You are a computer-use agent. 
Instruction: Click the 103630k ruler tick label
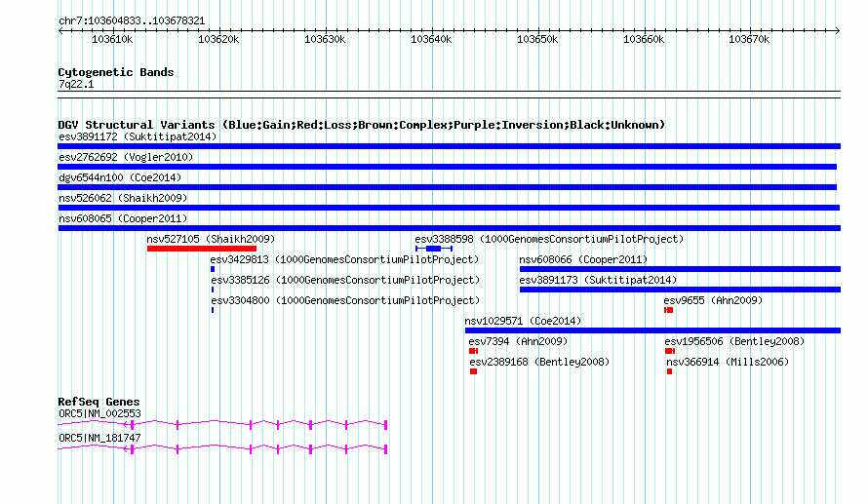click(325, 40)
